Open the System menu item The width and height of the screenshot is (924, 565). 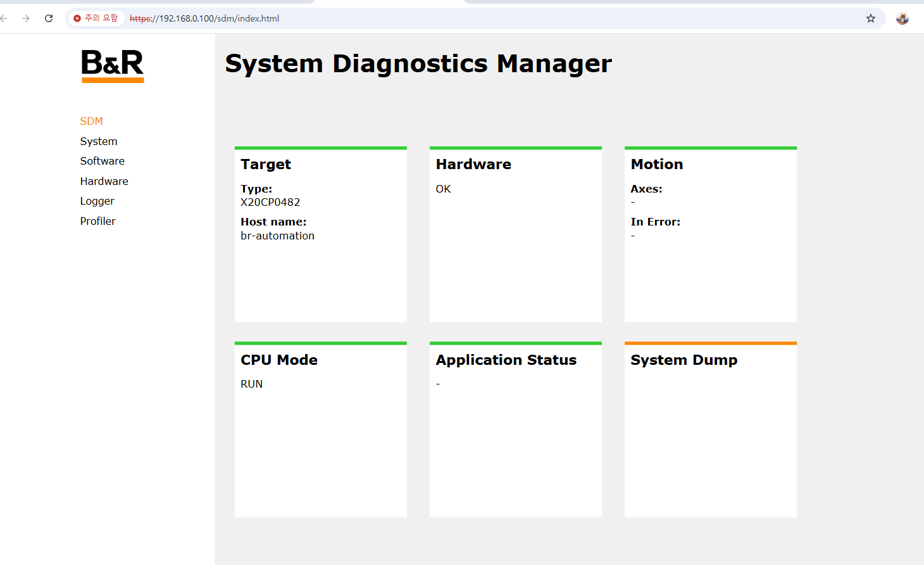[x=99, y=141]
